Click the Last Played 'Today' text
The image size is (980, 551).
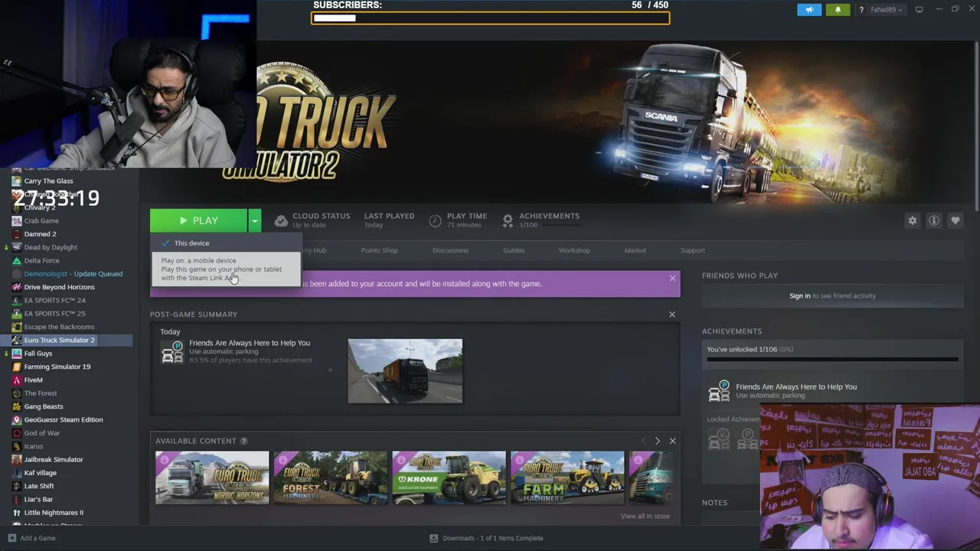[x=374, y=225]
